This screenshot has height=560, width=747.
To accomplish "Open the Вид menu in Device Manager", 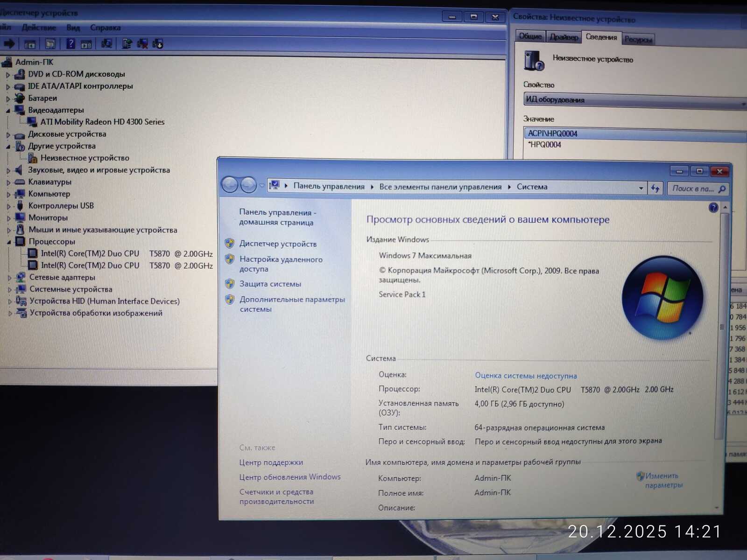I will [x=73, y=28].
